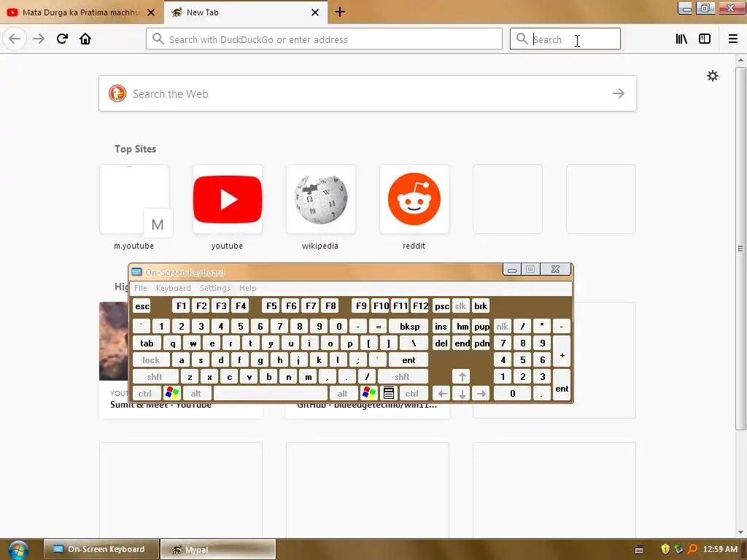
Task: Click the page vertical scrollbar
Action: pyautogui.click(x=740, y=248)
